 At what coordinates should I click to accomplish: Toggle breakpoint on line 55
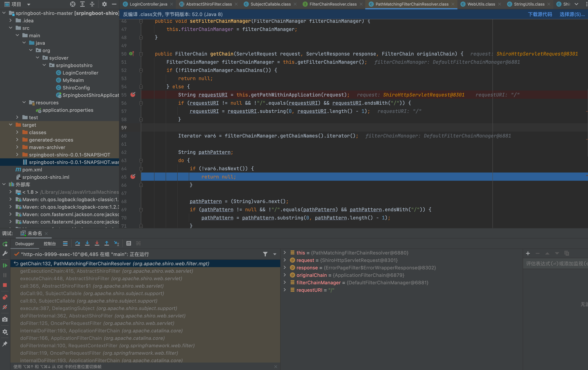133,95
